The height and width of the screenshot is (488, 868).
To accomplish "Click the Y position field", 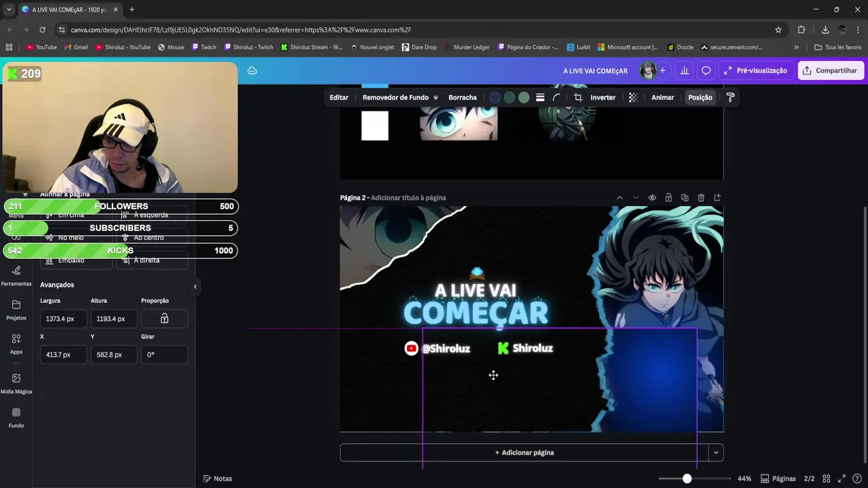I will tap(113, 354).
